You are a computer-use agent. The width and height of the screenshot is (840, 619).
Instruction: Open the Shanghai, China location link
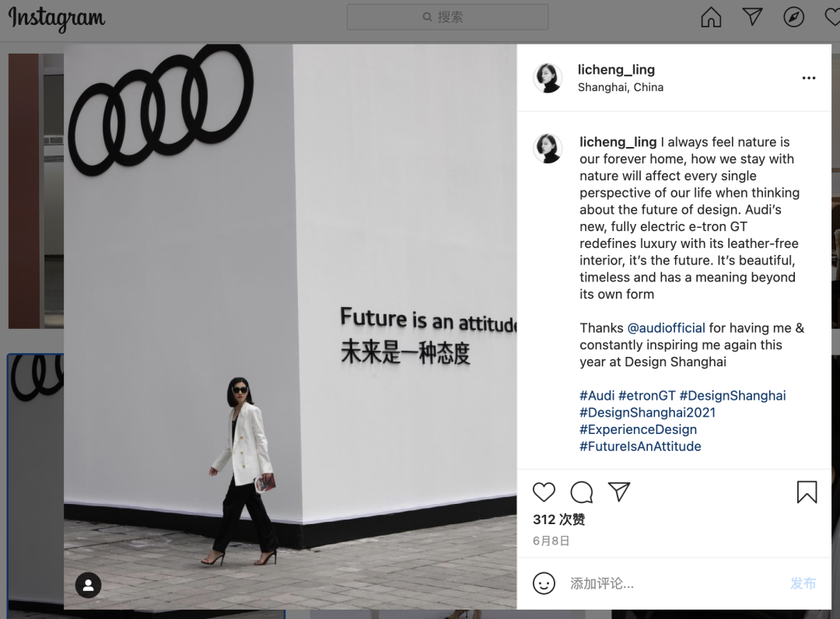tap(621, 87)
